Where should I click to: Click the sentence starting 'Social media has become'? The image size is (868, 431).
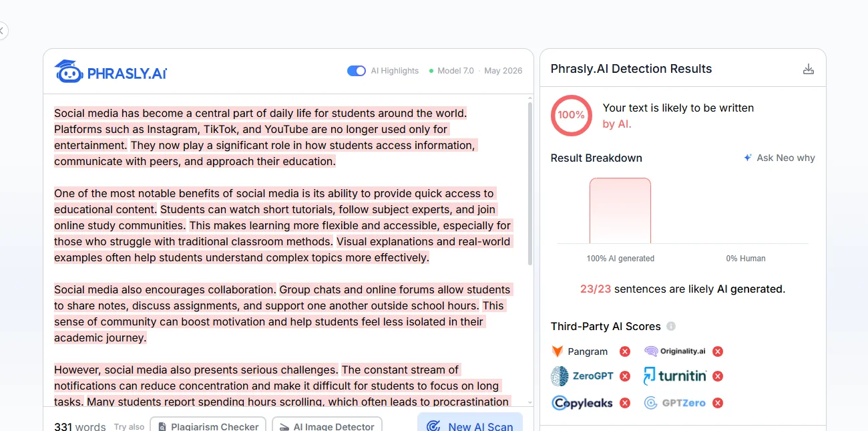(x=260, y=113)
